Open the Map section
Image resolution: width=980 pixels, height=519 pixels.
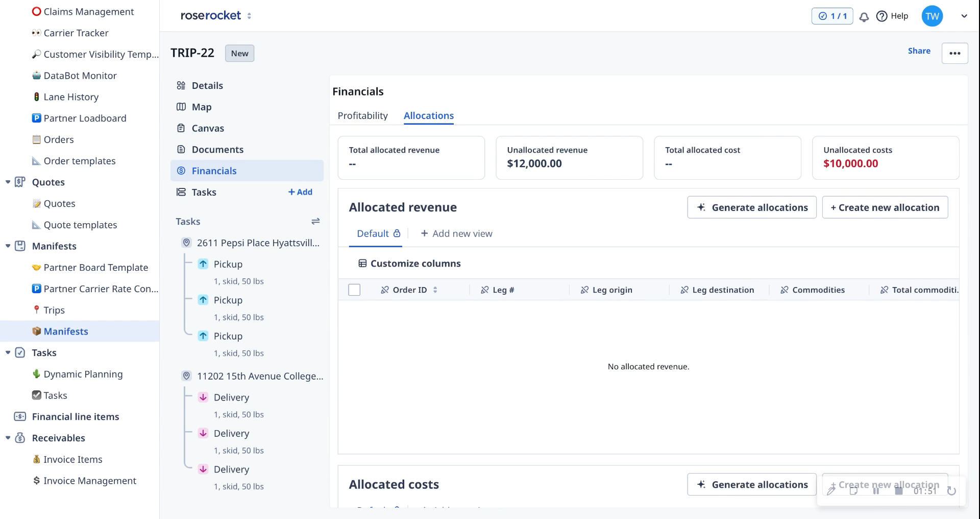point(247,107)
